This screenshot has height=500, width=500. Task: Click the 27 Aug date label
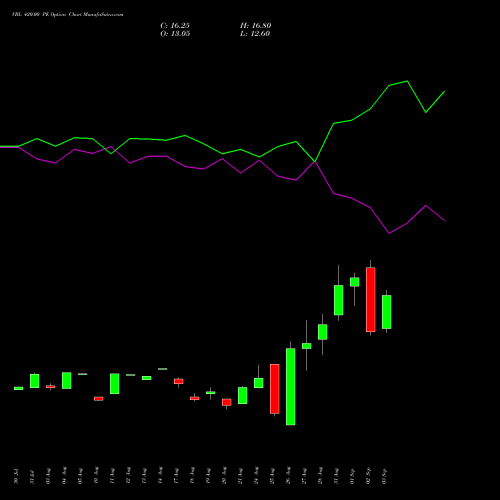[x=304, y=476]
